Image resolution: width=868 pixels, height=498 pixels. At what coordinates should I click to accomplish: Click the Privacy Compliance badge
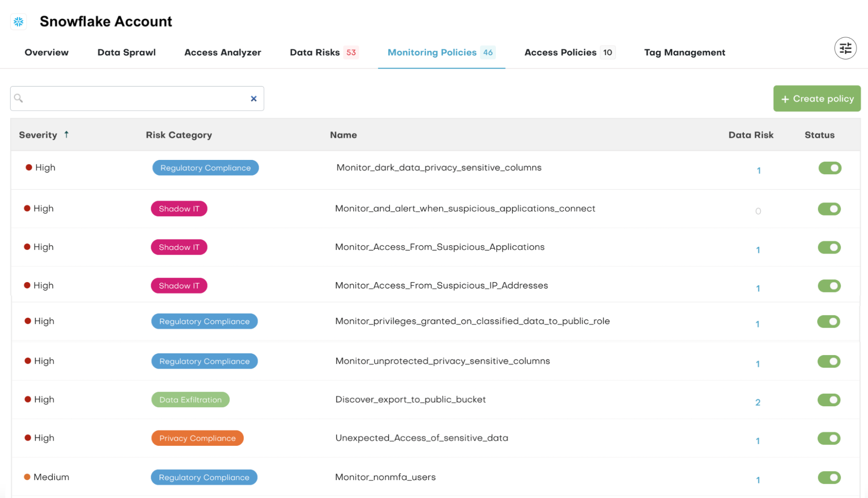(x=197, y=438)
